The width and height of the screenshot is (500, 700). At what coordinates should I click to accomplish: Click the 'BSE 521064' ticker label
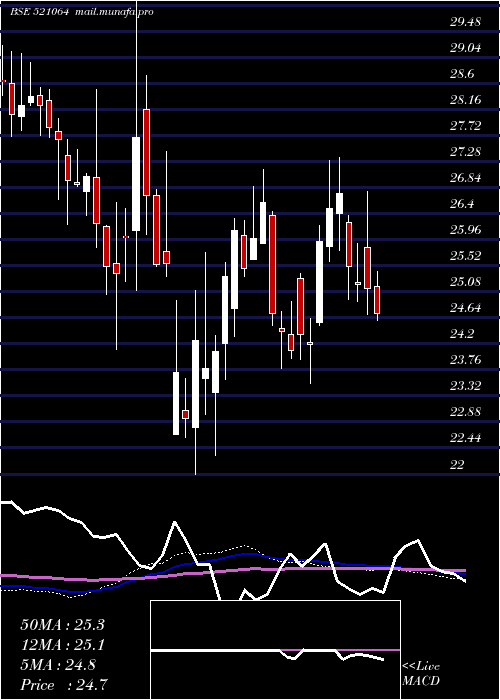[39, 12]
